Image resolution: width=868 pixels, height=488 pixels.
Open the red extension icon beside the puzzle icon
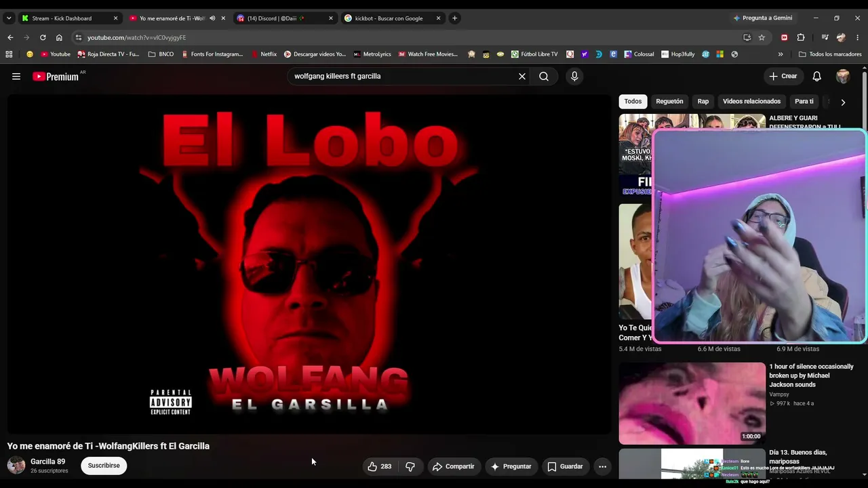785,37
